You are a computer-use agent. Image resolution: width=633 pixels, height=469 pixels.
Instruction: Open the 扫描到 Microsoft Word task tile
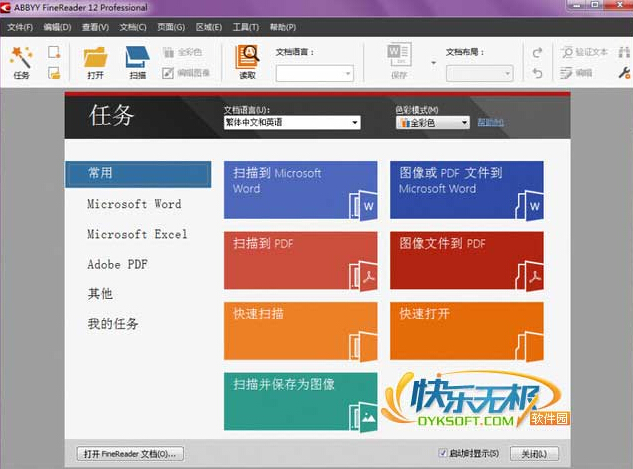coord(300,190)
